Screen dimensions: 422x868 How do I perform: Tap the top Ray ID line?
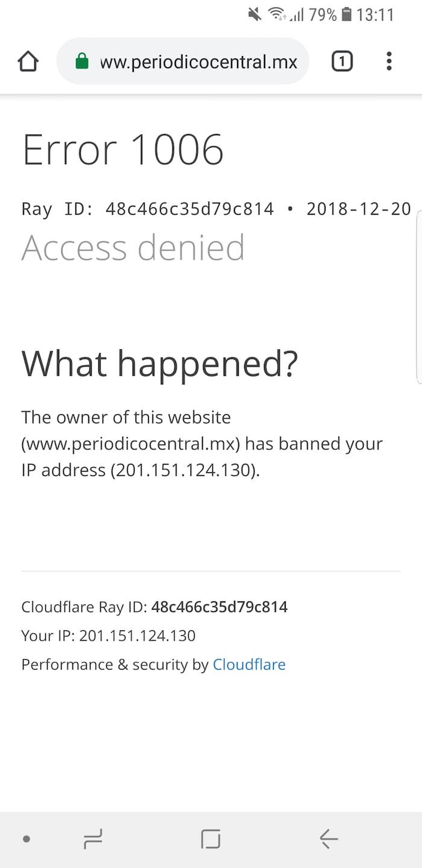[216, 209]
